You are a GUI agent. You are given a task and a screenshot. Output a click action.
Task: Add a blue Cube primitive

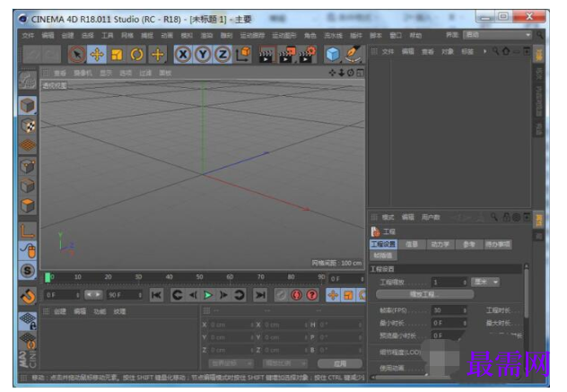point(333,55)
